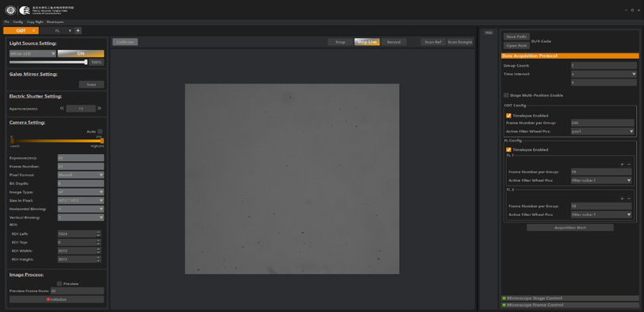Switch to the FL tab

pos(57,31)
